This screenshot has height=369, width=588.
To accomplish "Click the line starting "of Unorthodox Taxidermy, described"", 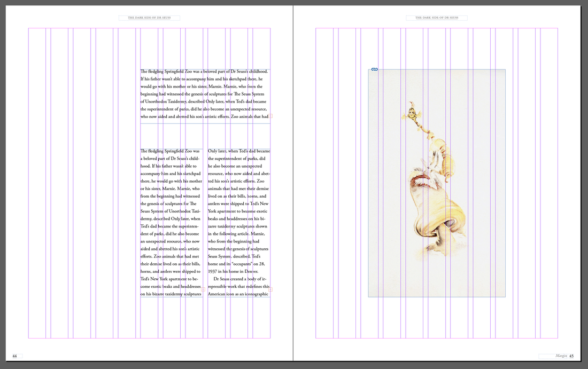I will pos(203,101).
